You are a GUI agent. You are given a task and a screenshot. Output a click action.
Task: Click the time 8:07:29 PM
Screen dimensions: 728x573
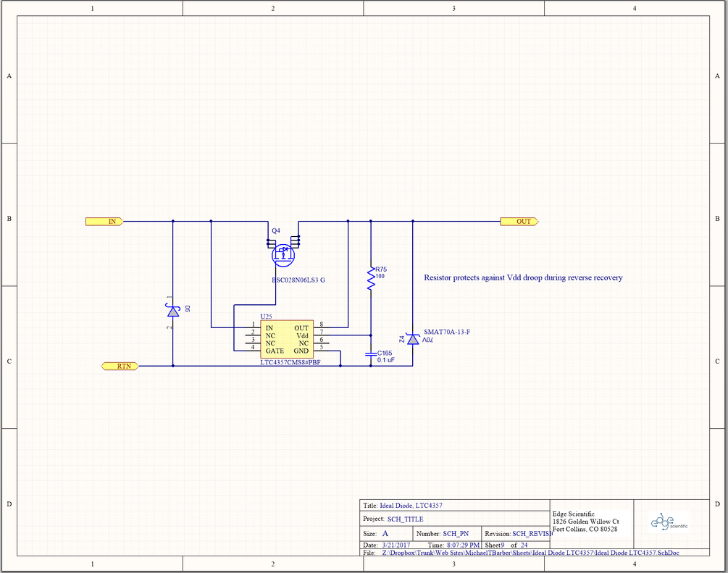[463, 545]
